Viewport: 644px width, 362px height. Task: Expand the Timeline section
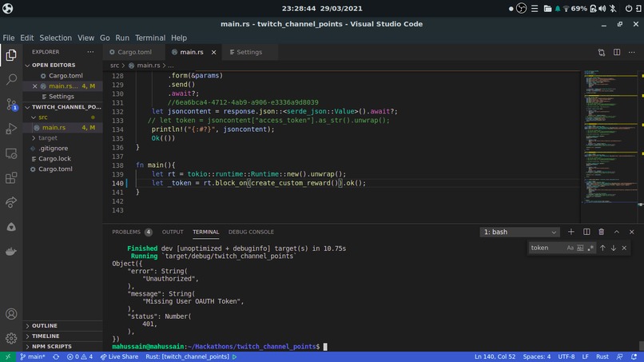click(x=62, y=336)
